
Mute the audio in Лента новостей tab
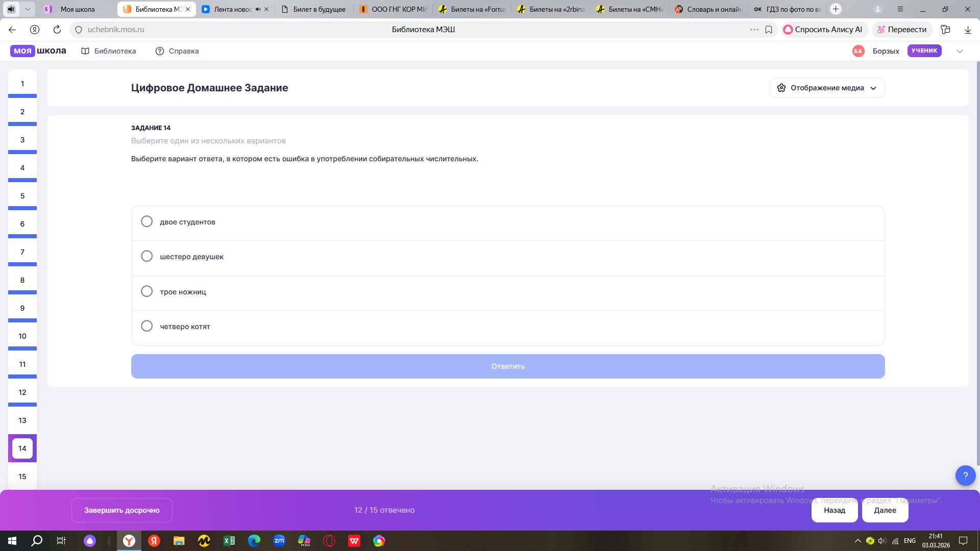(258, 9)
